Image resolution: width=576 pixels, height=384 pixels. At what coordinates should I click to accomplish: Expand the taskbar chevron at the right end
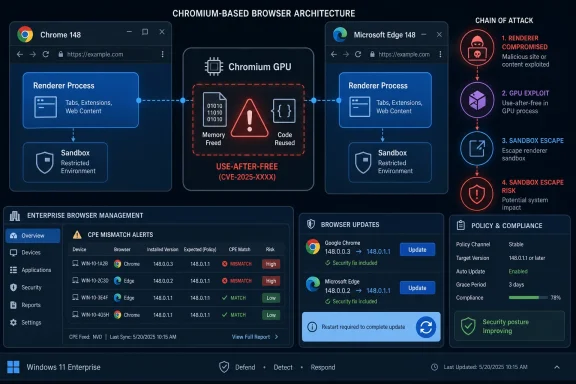557,367
